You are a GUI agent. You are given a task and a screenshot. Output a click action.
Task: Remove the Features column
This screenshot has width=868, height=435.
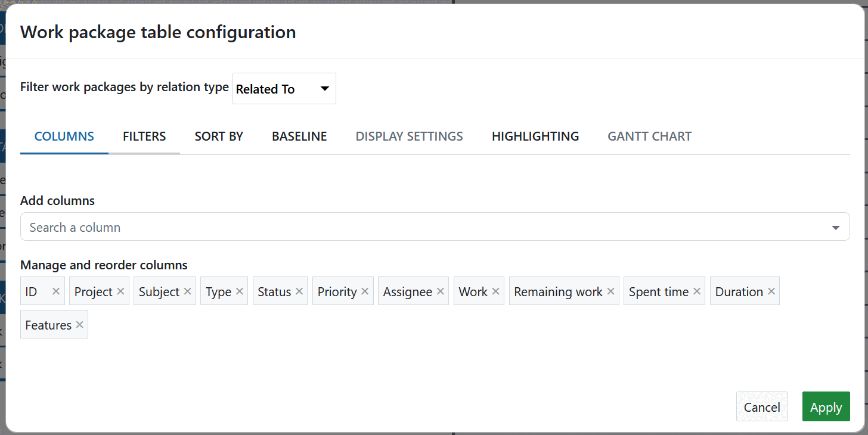[x=79, y=325]
